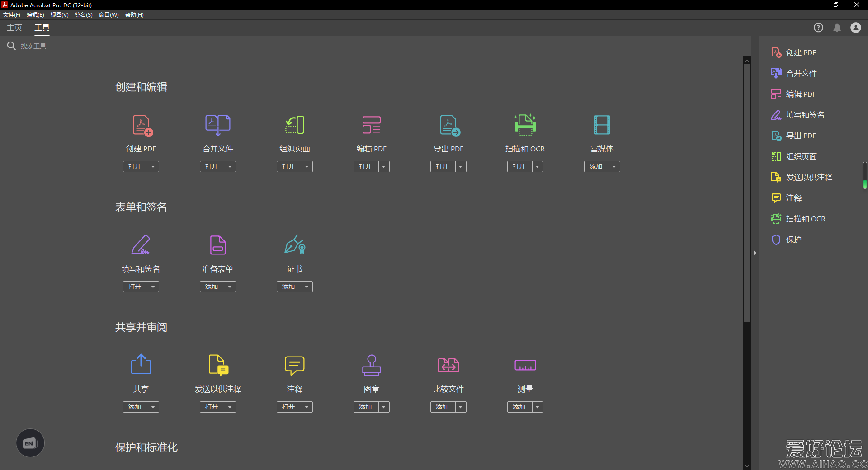Click the 创建 PDF tool icon

click(142, 126)
